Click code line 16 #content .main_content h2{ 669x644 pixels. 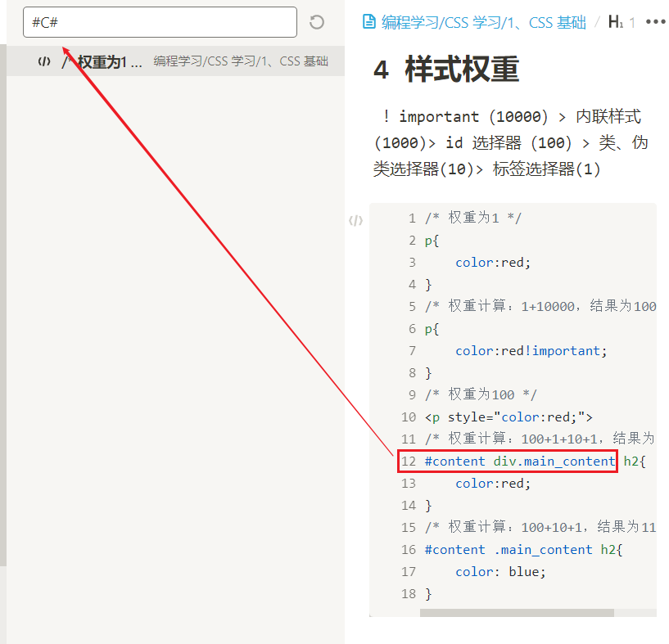[x=523, y=549]
